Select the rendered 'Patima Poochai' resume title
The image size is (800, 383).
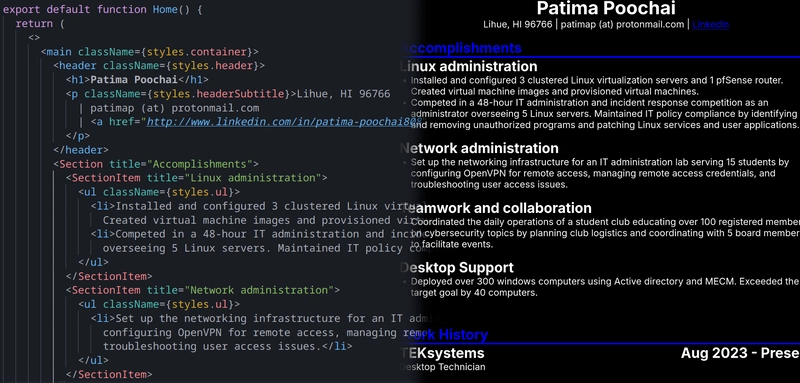pyautogui.click(x=606, y=8)
